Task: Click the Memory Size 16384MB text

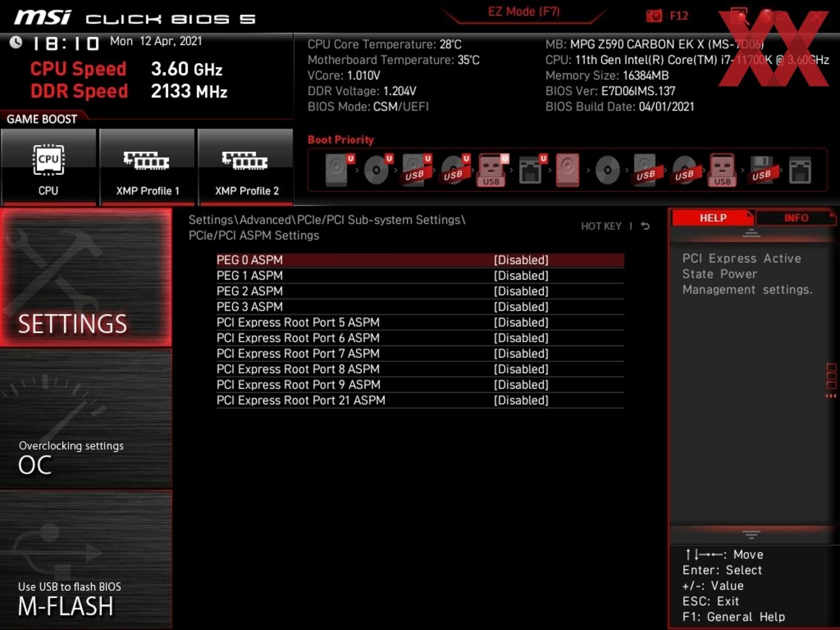Action: click(x=607, y=75)
